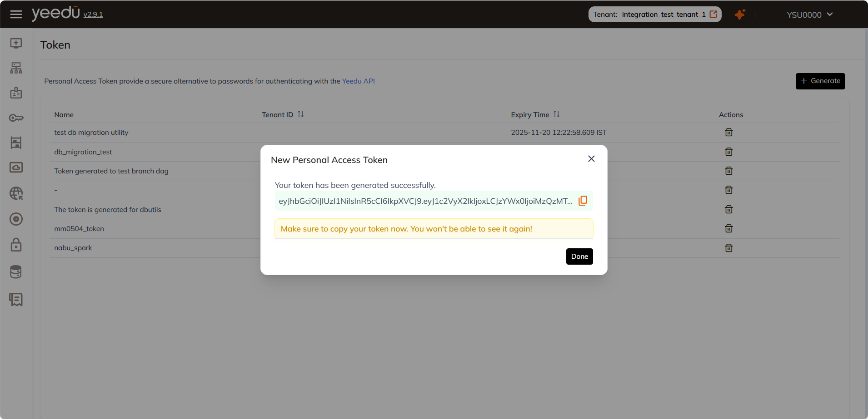The height and width of the screenshot is (419, 868).
Task: Delete the nabu_spark token
Action: pos(728,248)
